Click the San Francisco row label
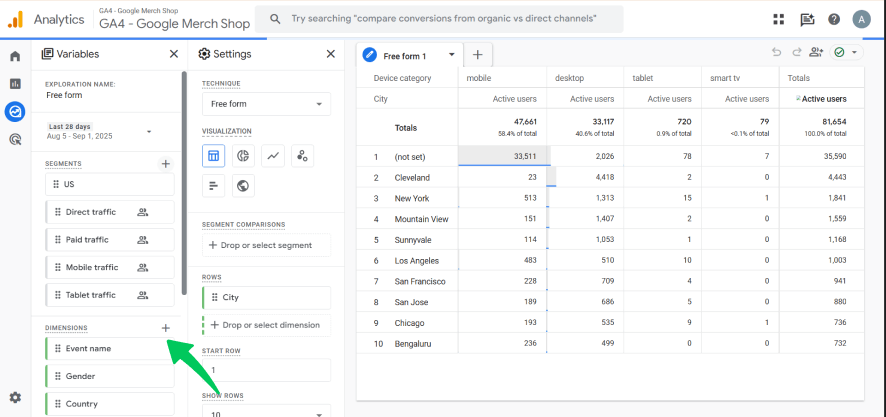 pyautogui.click(x=420, y=281)
